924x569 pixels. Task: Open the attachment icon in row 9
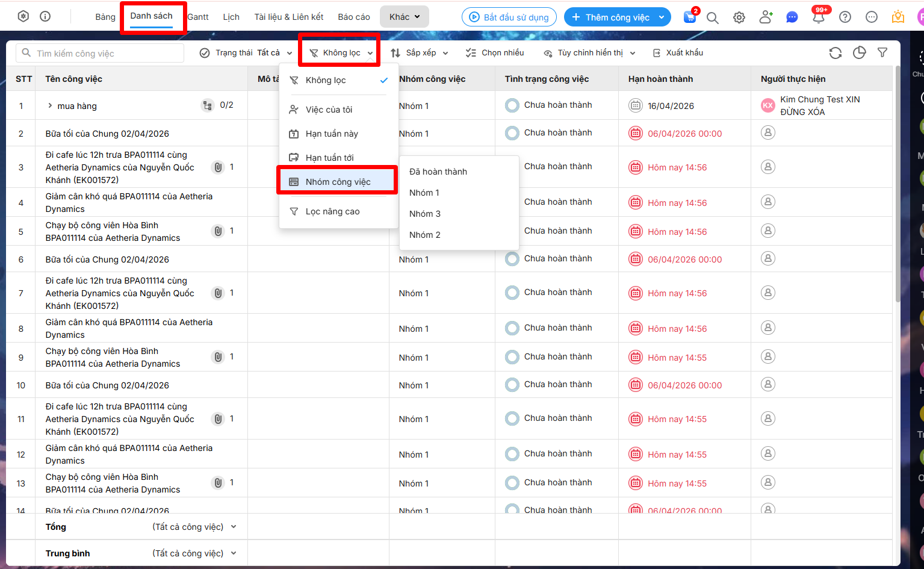tap(219, 357)
